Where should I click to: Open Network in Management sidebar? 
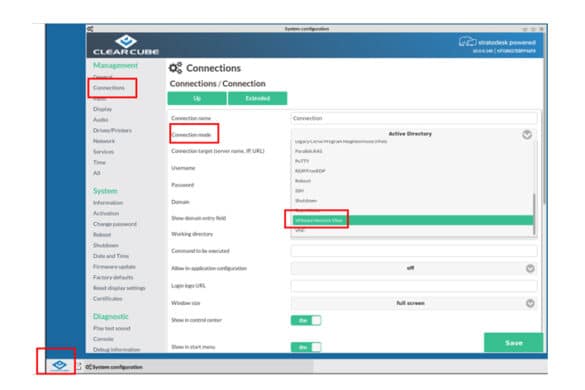pos(104,141)
